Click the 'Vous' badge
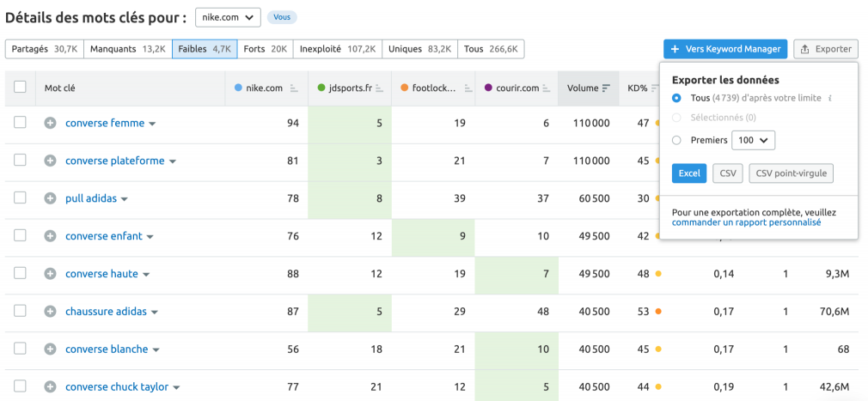Image resolution: width=868 pixels, height=401 pixels. coord(282,17)
